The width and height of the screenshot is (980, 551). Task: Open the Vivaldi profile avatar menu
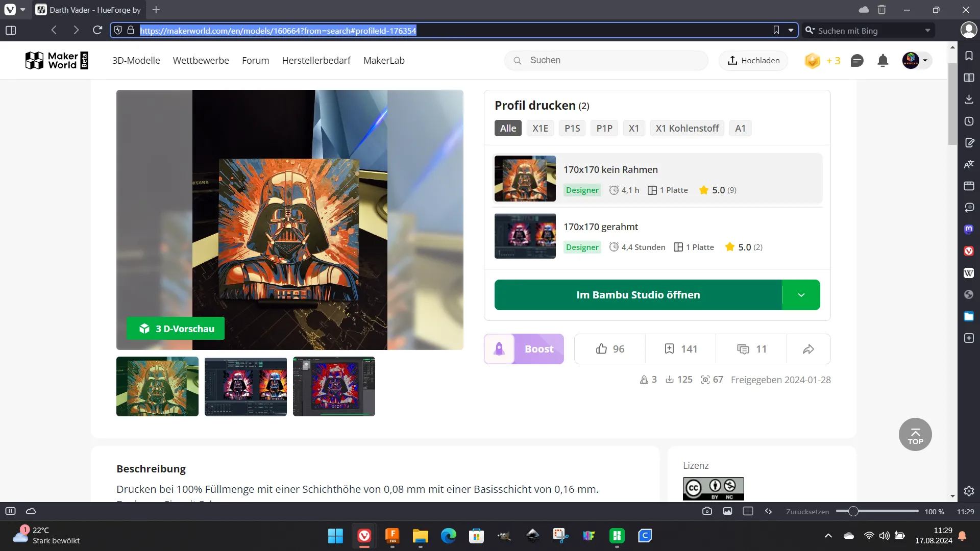coord(968,30)
